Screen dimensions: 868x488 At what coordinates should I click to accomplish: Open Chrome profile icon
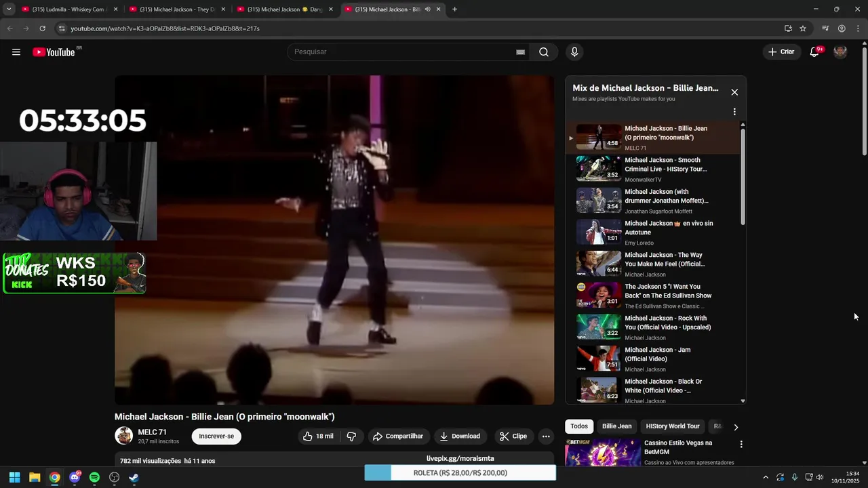842,28
